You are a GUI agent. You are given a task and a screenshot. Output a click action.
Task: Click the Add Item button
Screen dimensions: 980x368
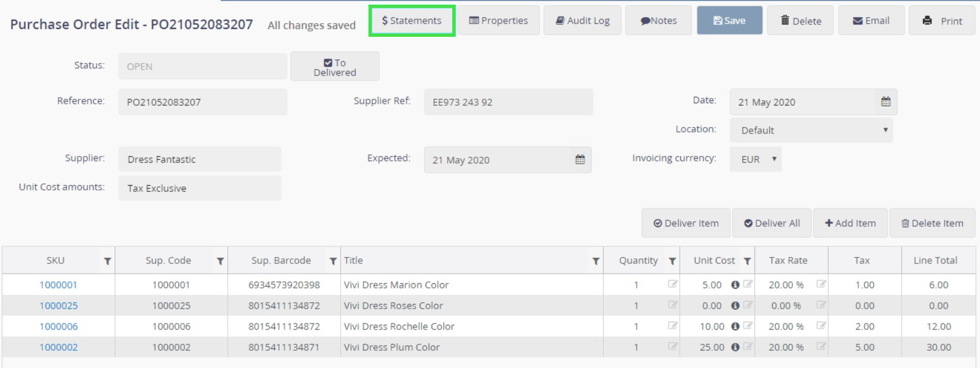tap(850, 223)
